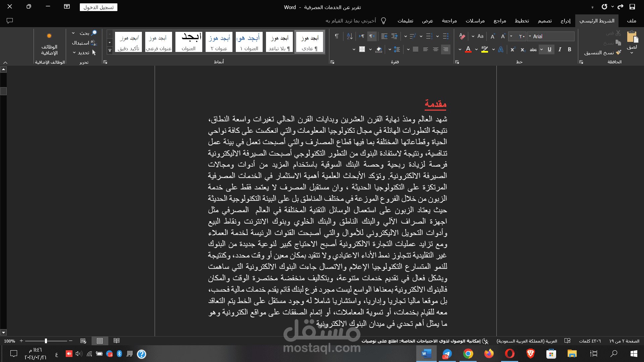Screen dimensions: 644x362
Task: Open the Select (تحديد) dropdown
Action: tap(84, 53)
